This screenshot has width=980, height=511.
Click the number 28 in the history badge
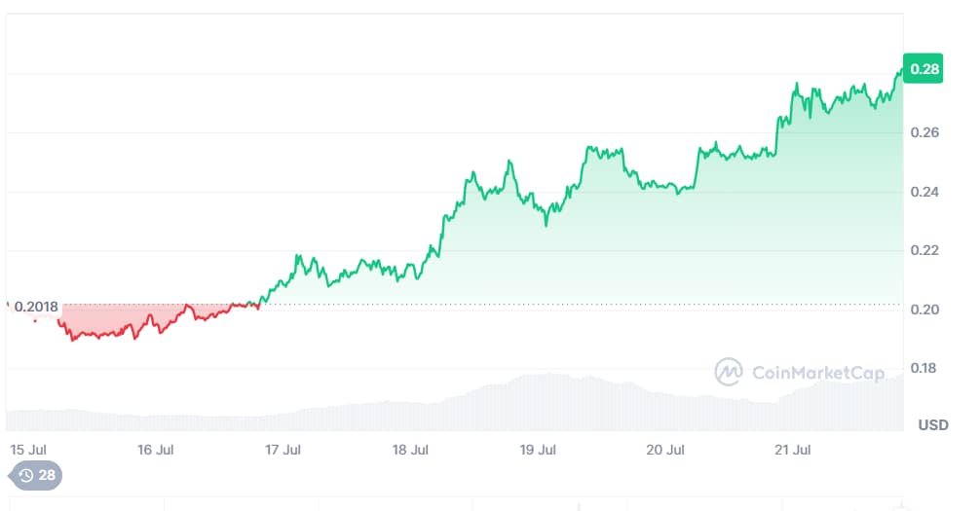click(47, 475)
